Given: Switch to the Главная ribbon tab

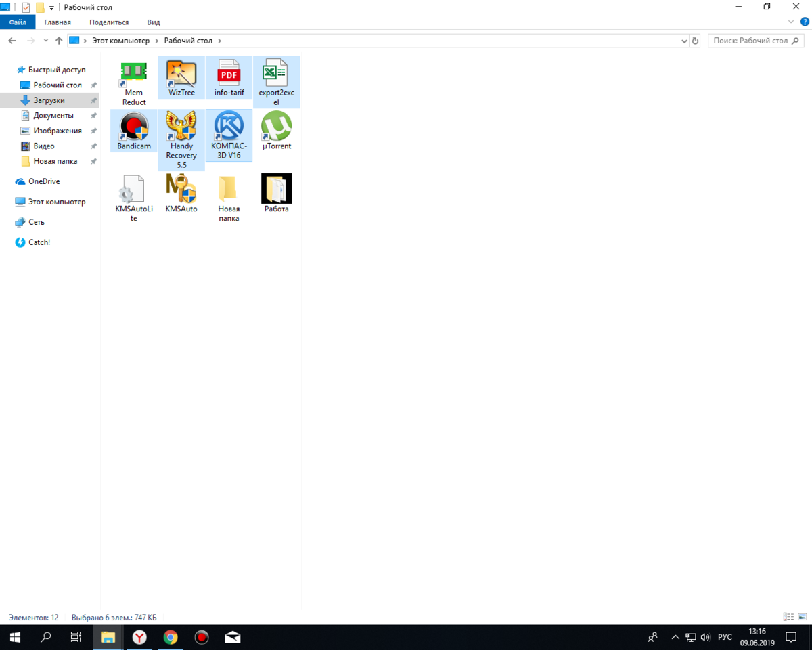Looking at the screenshot, I should pyautogui.click(x=58, y=22).
